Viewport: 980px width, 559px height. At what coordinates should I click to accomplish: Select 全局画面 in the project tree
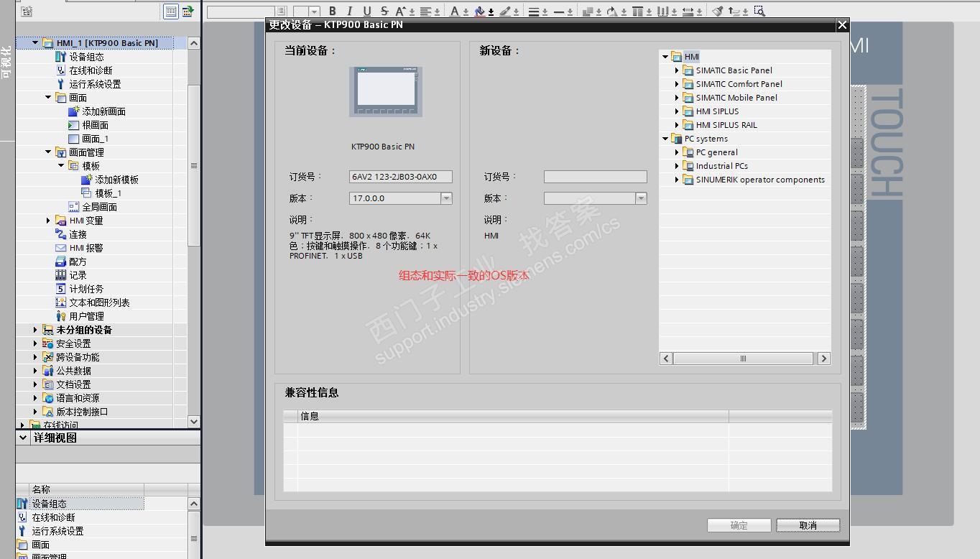coord(99,207)
